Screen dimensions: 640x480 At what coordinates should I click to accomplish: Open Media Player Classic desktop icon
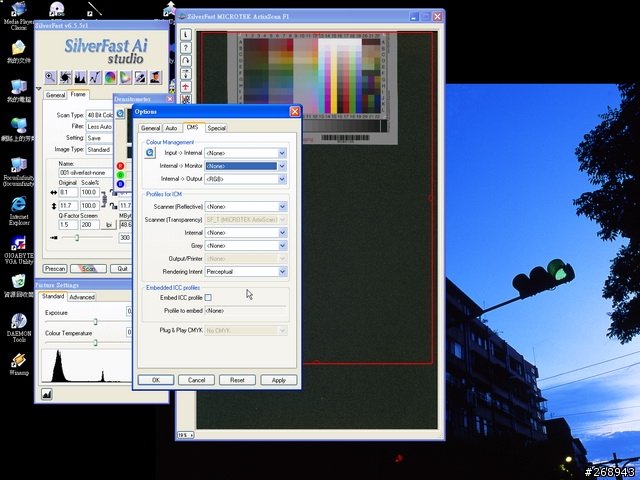pyautogui.click(x=18, y=16)
